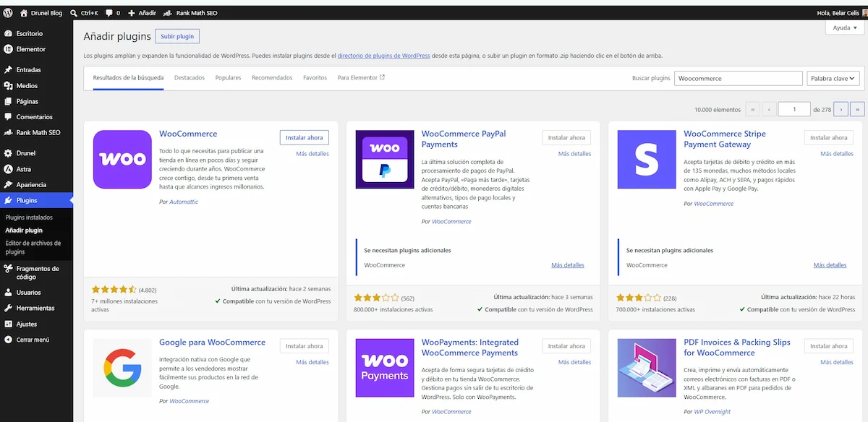Open user profile avatar Belar Celis

pyautogui.click(x=864, y=13)
